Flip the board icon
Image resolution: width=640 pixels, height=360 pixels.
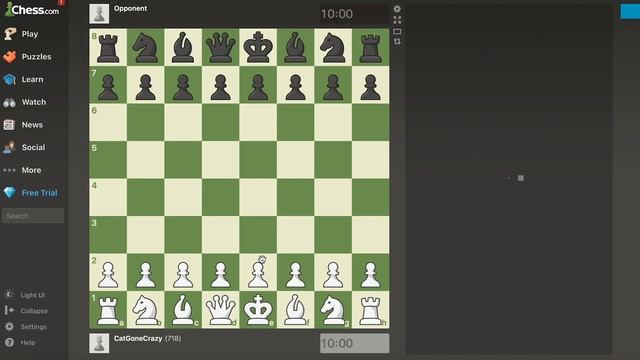pos(397,42)
